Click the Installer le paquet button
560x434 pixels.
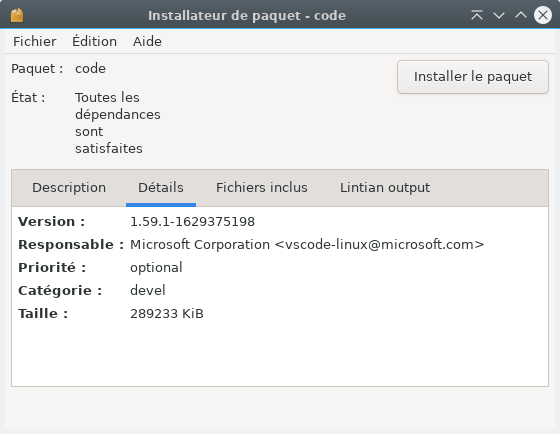click(473, 77)
